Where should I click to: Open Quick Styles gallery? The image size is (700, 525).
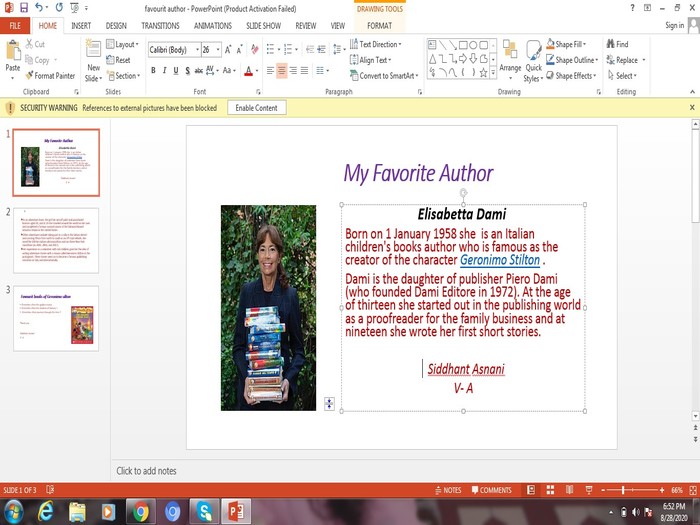click(x=533, y=60)
